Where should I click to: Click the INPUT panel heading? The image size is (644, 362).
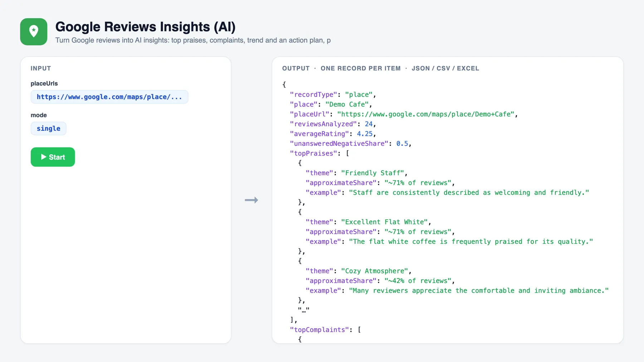41,68
